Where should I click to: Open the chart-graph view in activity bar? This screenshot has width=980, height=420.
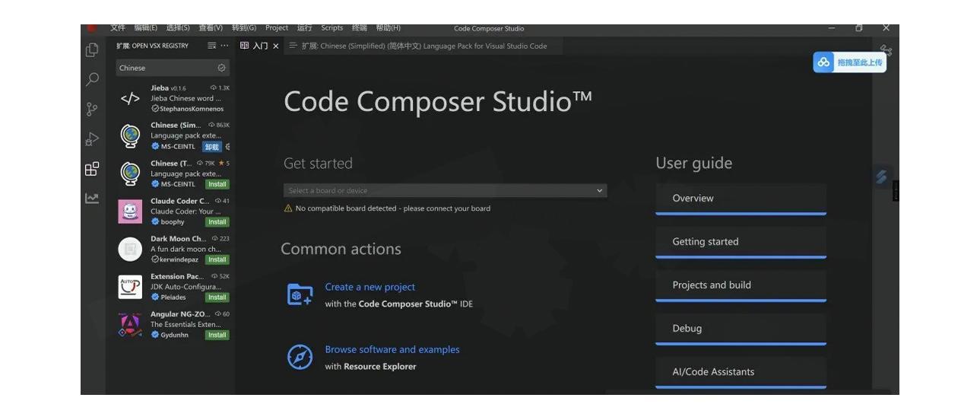coord(92,198)
